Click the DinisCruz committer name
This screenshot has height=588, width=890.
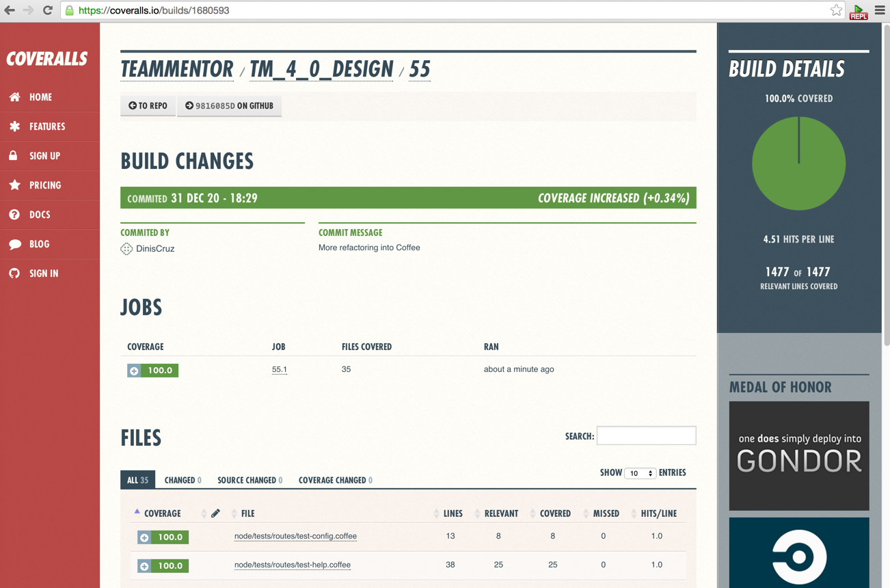(155, 249)
